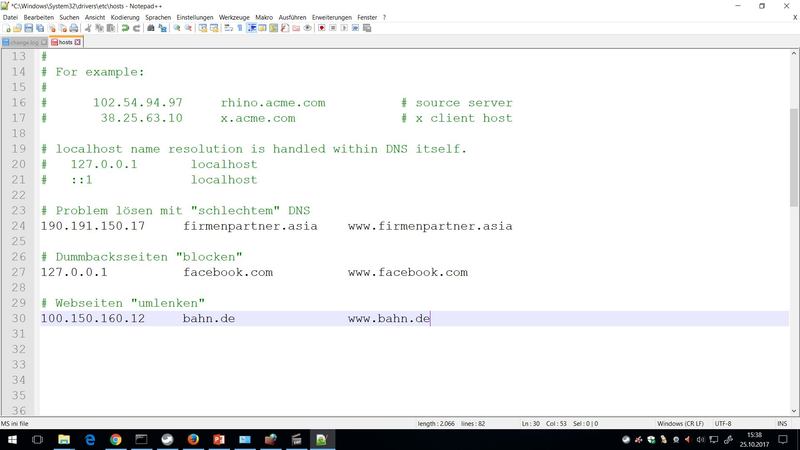Viewport: 800px width, 450px height.
Task: Open the Ansicht menu
Action: point(95,17)
